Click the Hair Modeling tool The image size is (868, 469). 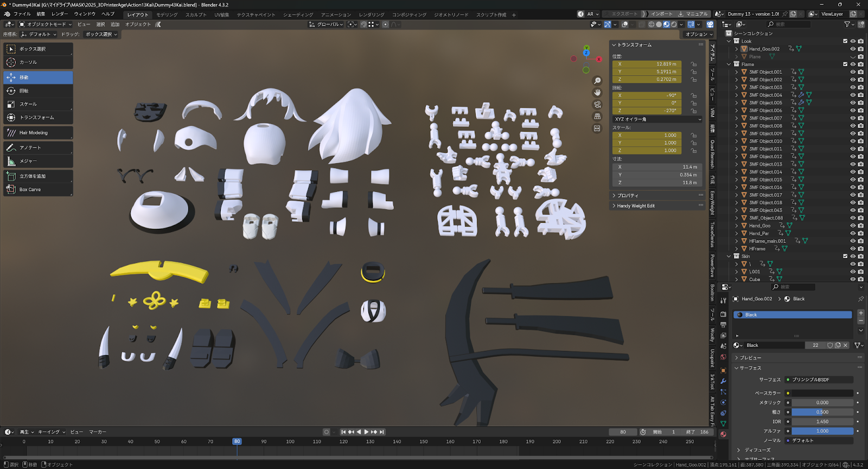[38, 133]
